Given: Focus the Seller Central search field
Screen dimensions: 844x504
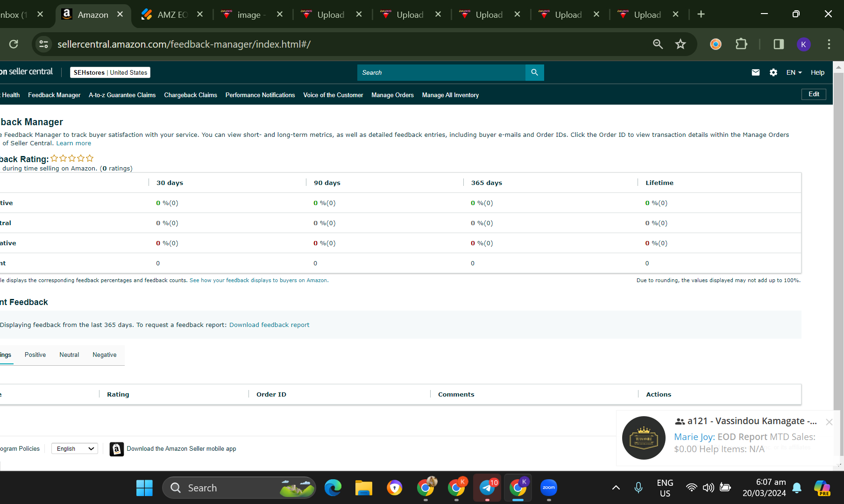Looking at the screenshot, I should coord(441,72).
